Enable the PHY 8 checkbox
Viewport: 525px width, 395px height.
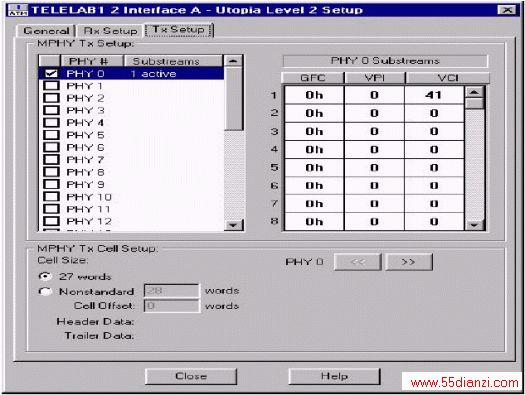point(51,172)
